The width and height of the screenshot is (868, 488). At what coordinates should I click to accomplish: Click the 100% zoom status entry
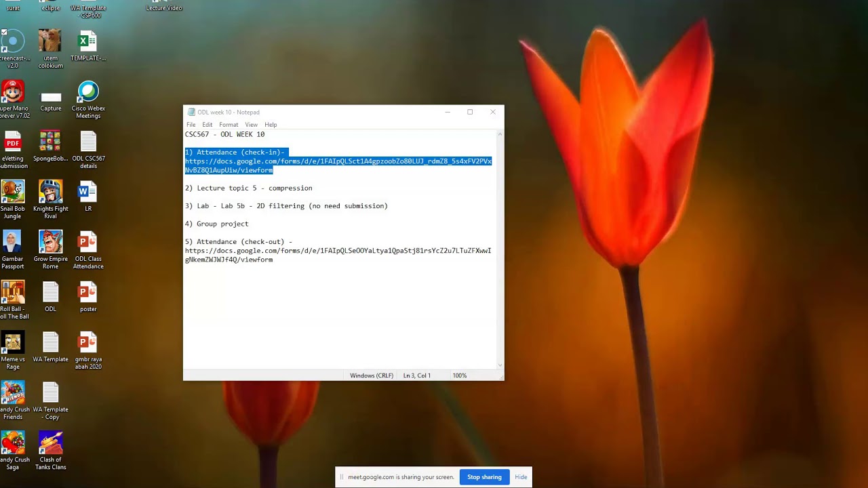460,375
